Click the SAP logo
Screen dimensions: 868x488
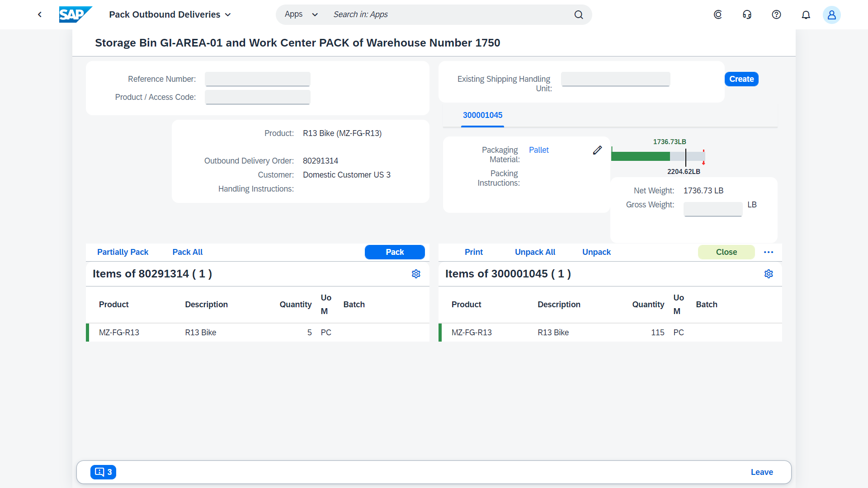click(x=75, y=14)
